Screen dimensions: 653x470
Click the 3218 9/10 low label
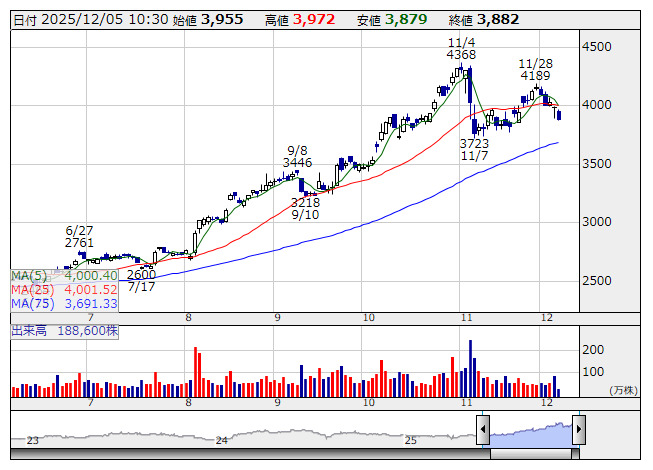(x=305, y=209)
